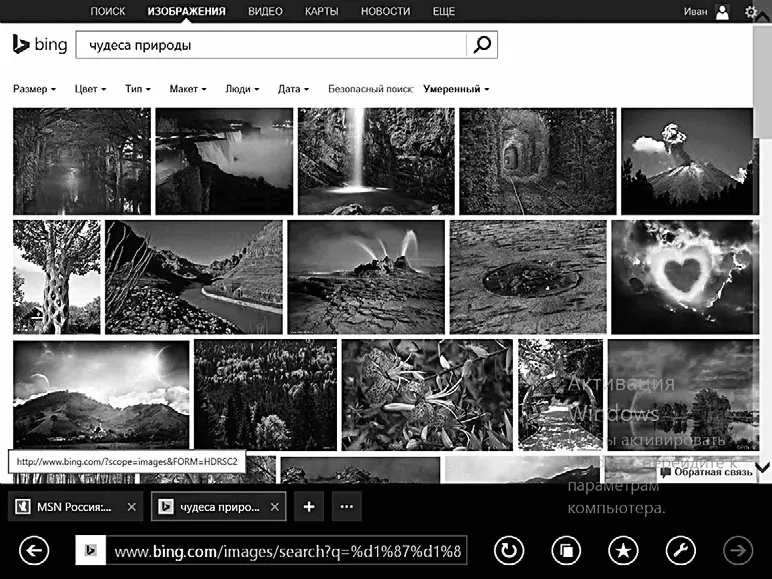Viewport: 772px width, 579px height.
Task: Switch to the ВИДЕО search tab
Action: pyautogui.click(x=264, y=12)
